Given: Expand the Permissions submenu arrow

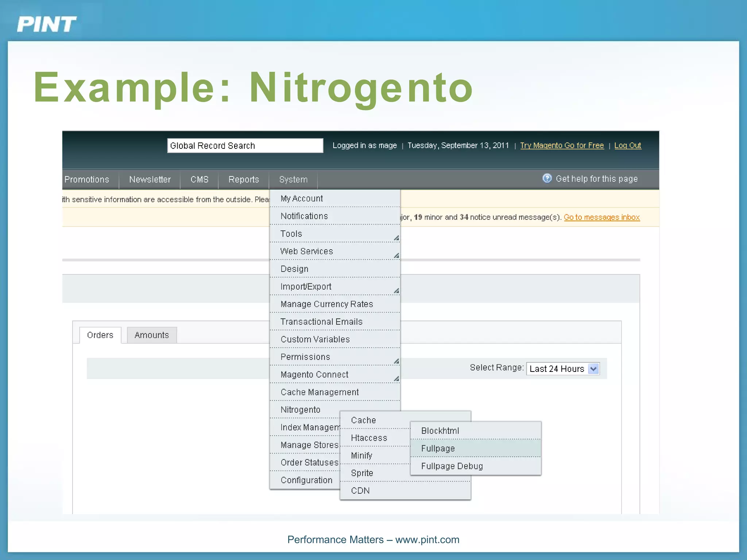Looking at the screenshot, I should (x=396, y=361).
